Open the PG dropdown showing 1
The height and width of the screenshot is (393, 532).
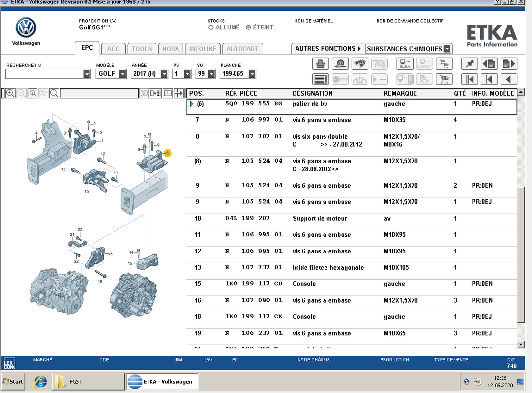(x=187, y=74)
